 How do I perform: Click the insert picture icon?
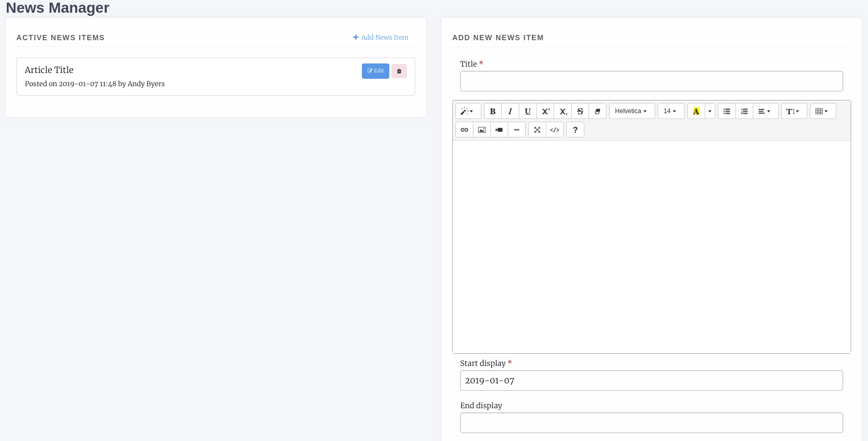click(x=482, y=130)
